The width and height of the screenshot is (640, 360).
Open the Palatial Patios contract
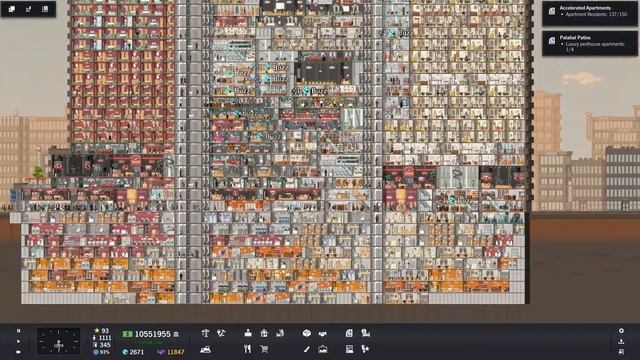(590, 43)
